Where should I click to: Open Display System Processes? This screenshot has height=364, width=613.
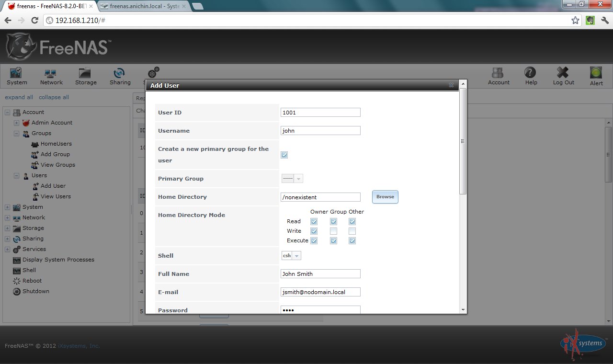pos(58,260)
